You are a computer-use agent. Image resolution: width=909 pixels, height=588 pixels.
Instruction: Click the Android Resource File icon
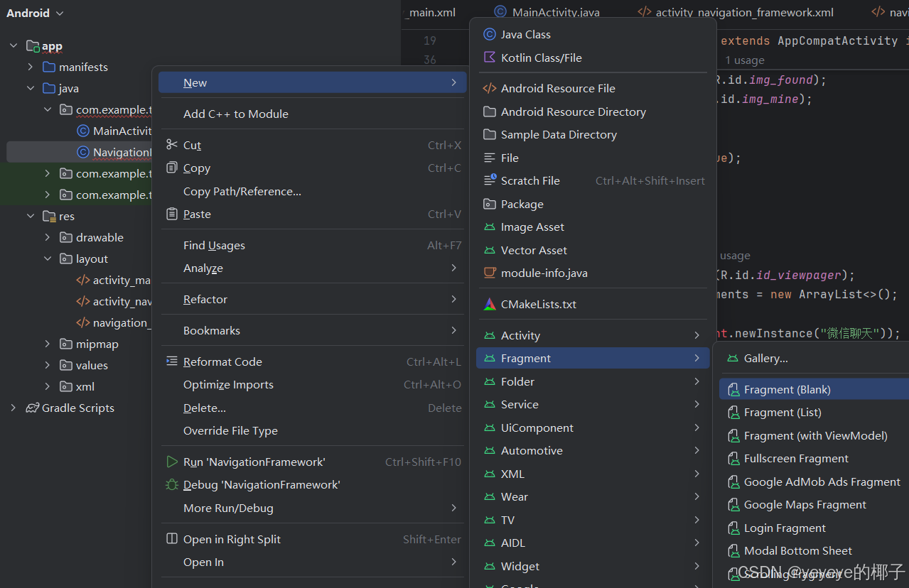(x=489, y=88)
